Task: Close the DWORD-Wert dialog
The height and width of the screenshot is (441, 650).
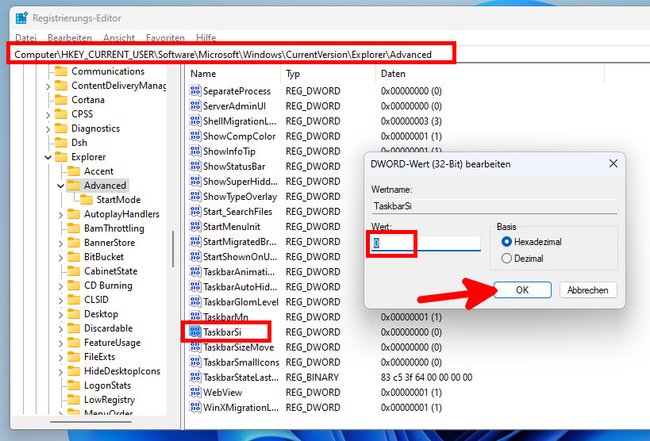Action: (613, 164)
